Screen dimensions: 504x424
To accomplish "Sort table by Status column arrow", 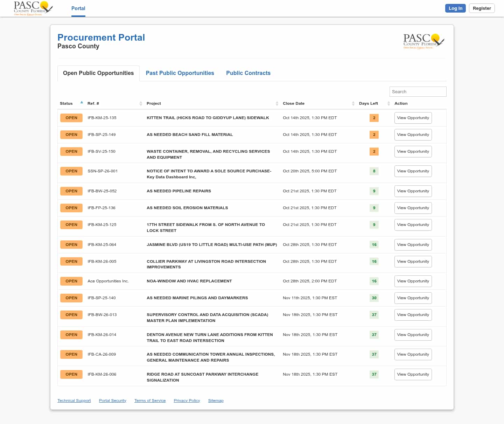I will (82, 103).
